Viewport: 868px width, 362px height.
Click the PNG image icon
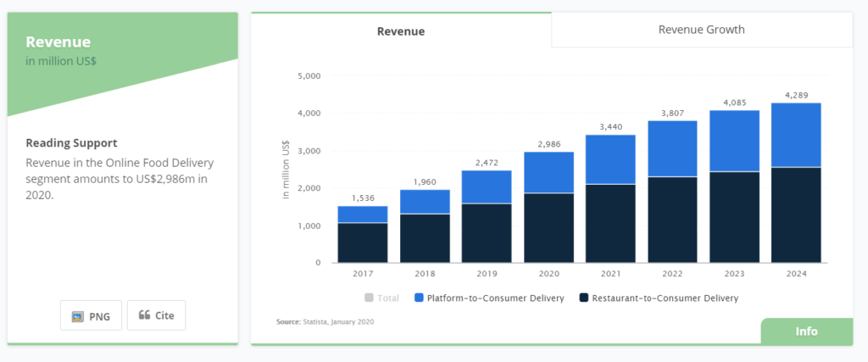pyautogui.click(x=78, y=315)
